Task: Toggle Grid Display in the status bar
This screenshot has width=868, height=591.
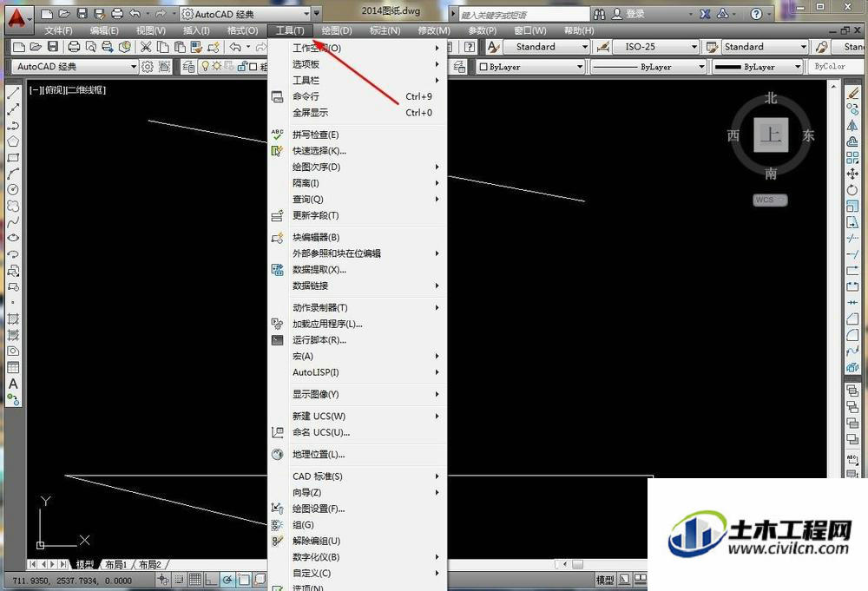Action: click(194, 580)
